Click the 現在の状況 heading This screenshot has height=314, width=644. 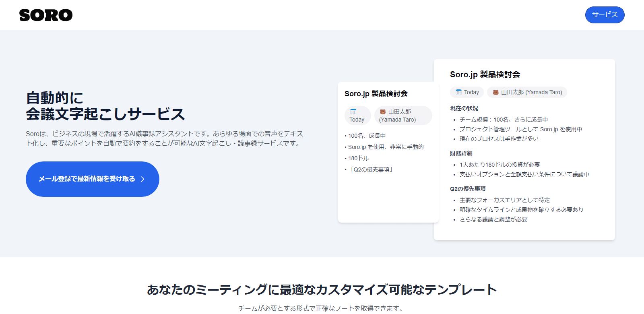pyautogui.click(x=464, y=108)
